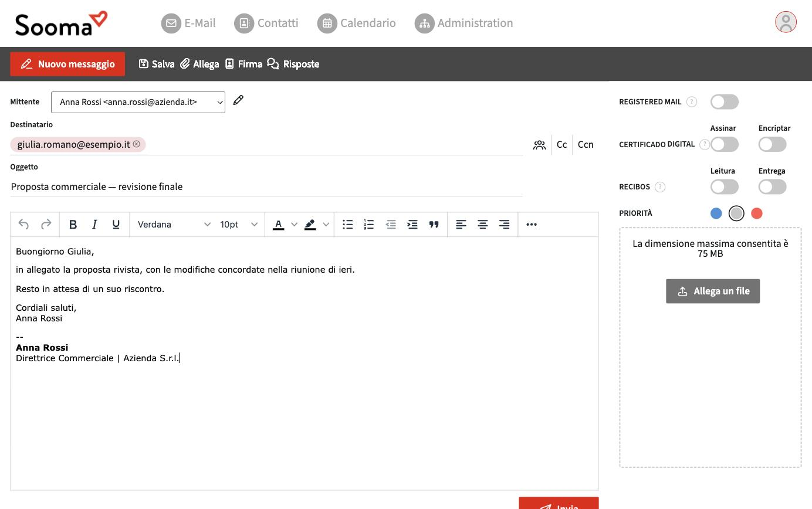Open the Mittente sender dropdown
The height and width of the screenshot is (509, 812).
(138, 102)
